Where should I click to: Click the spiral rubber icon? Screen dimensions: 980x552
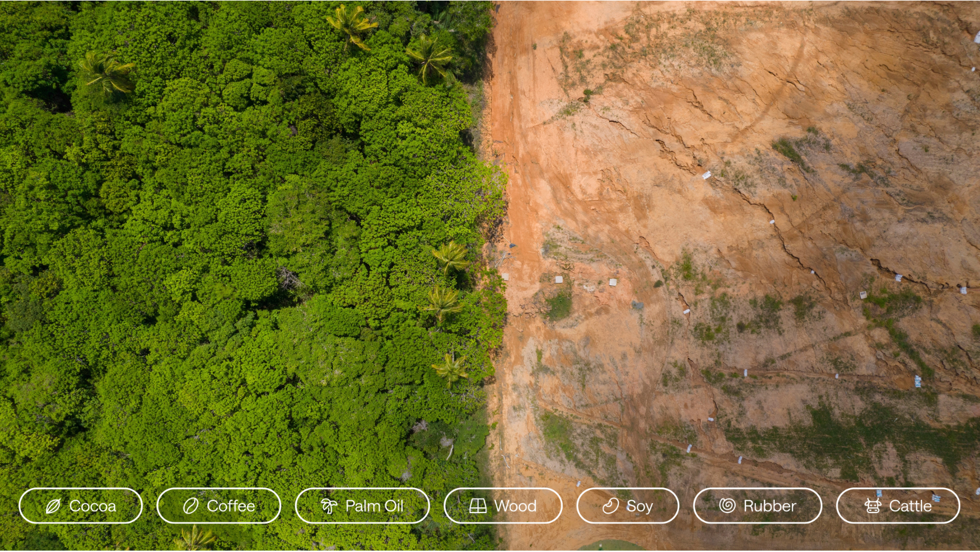(x=727, y=506)
